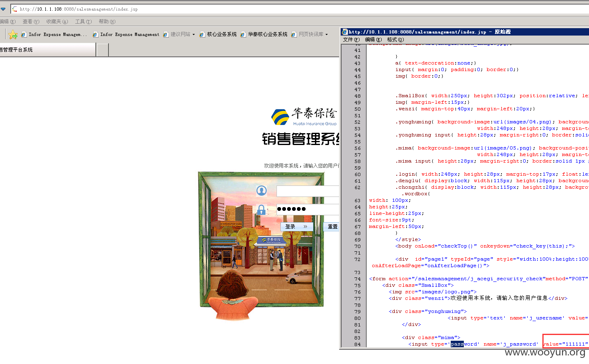This screenshot has width=589, height=364.
Task: Open 格式 menu in source viewer
Action: pyautogui.click(x=396, y=40)
